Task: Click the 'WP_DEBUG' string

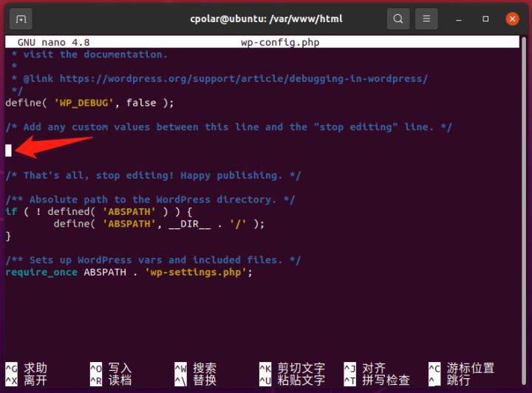Action: [x=83, y=103]
